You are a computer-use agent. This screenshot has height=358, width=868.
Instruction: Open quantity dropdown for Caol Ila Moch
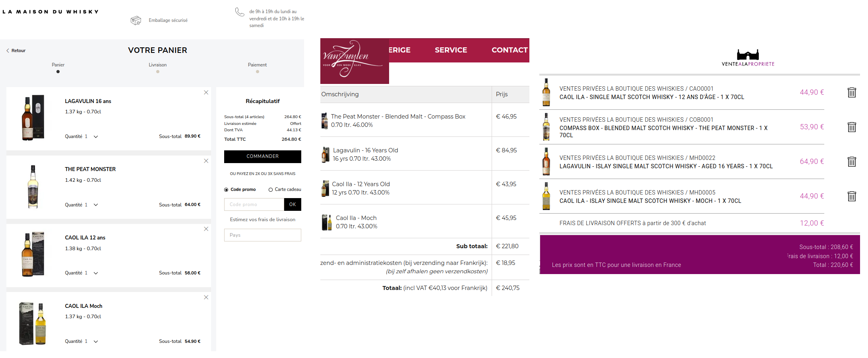tap(96, 341)
